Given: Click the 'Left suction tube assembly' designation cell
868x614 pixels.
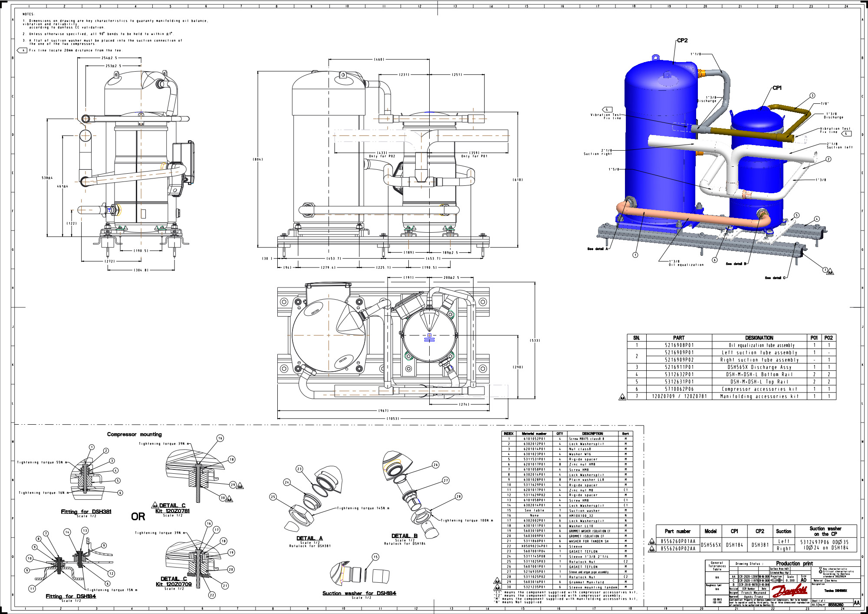Looking at the screenshot, I should point(759,353).
